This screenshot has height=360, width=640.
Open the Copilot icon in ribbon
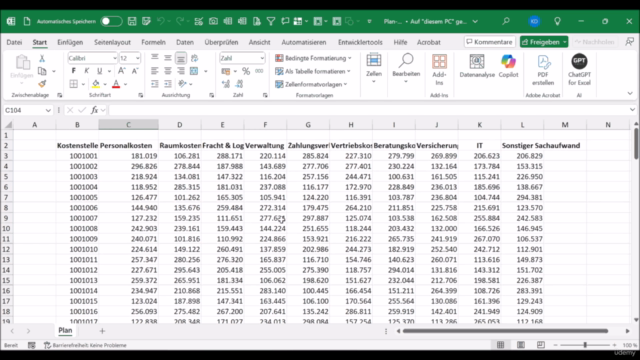pos(508,66)
